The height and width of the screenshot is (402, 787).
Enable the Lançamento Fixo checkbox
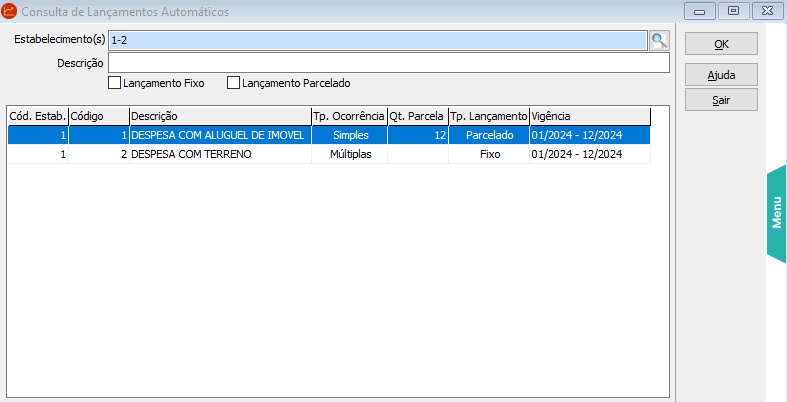pyautogui.click(x=114, y=83)
